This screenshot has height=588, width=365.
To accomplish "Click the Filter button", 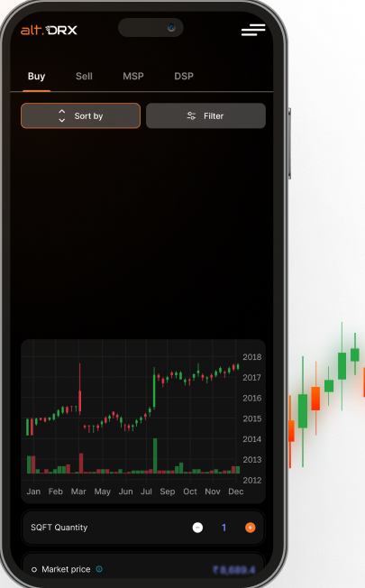I will click(x=205, y=115).
